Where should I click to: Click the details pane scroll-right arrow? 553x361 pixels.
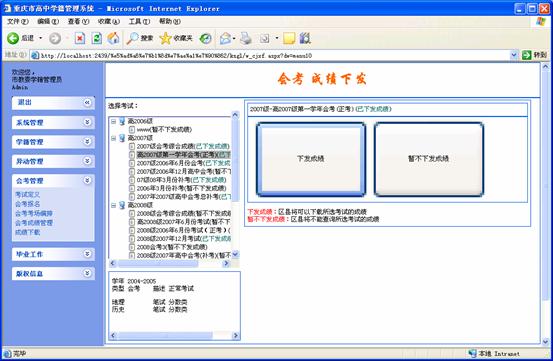(236, 336)
